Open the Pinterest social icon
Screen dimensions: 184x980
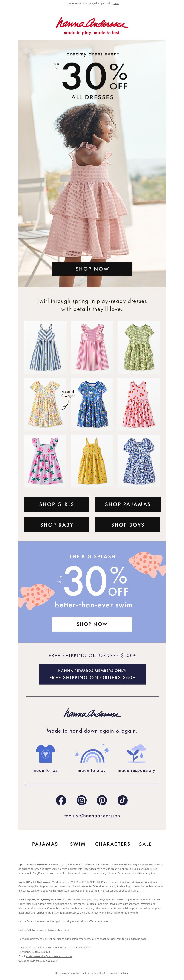[x=102, y=801]
